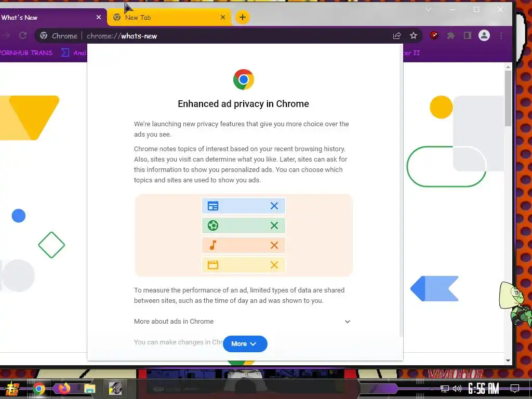The height and width of the screenshot is (399, 532).
Task: Reload the current page
Action: point(23,36)
